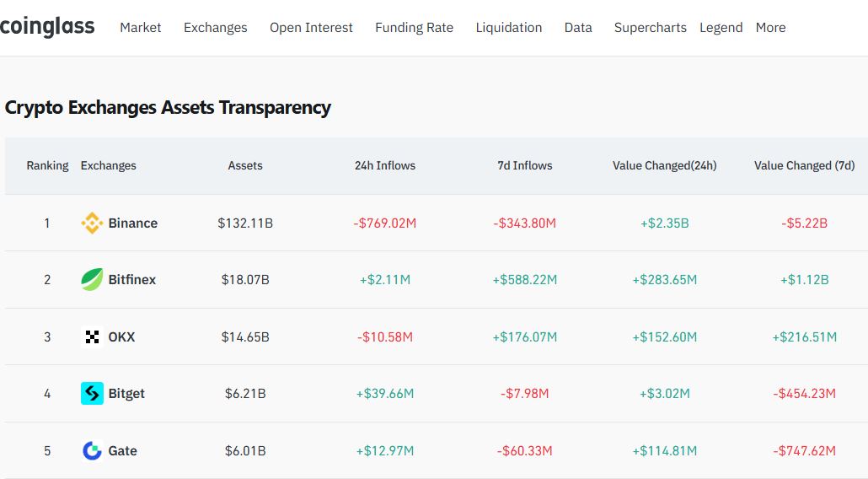Sort by 7d Inflows column header
The image size is (868, 479).
525,165
